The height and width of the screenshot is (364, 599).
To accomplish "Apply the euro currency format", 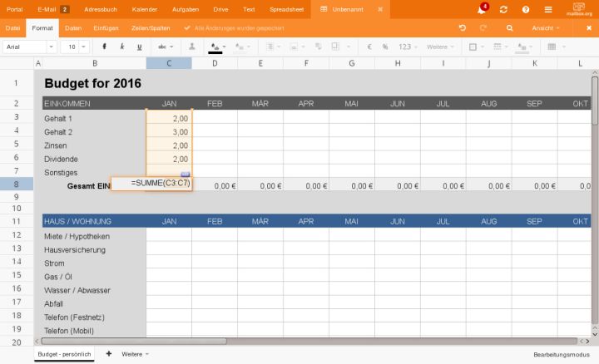I will (x=369, y=47).
